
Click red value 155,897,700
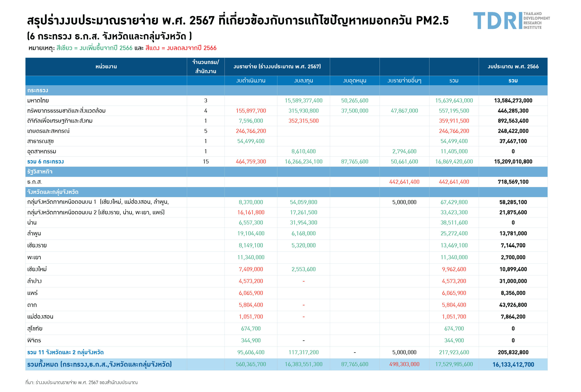(251, 111)
